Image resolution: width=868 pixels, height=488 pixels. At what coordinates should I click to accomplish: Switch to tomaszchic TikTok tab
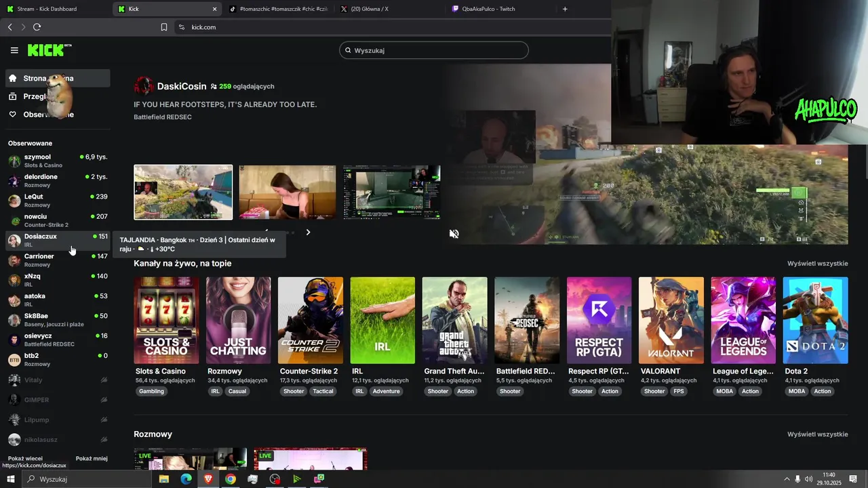(278, 9)
